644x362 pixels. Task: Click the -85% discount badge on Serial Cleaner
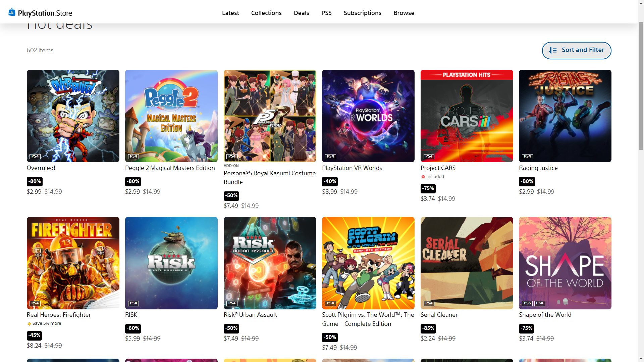point(428,328)
